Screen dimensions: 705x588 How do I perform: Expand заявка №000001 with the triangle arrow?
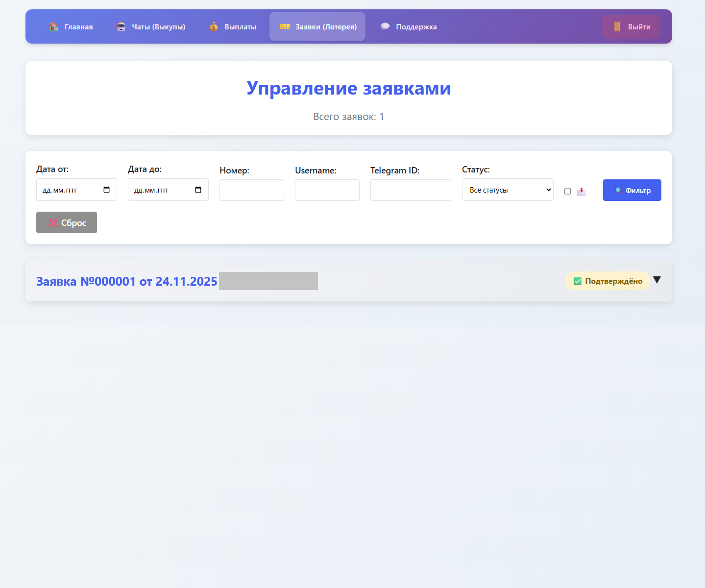click(x=657, y=280)
